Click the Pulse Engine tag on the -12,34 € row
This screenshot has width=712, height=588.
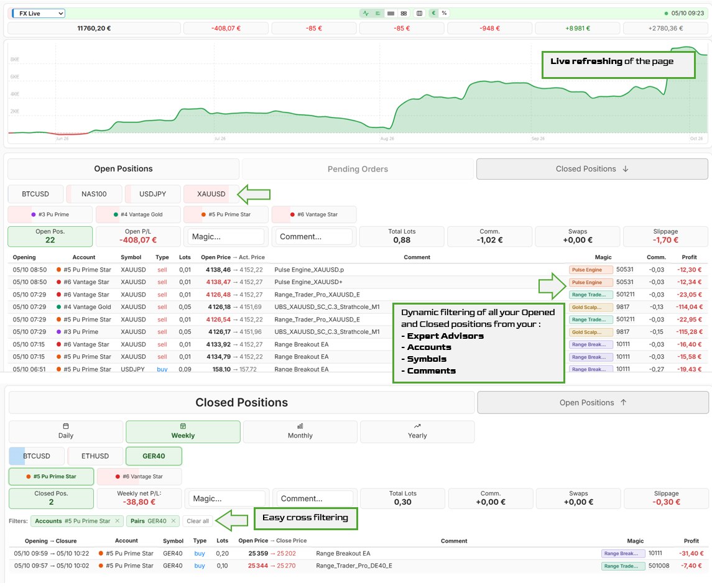pyautogui.click(x=591, y=282)
